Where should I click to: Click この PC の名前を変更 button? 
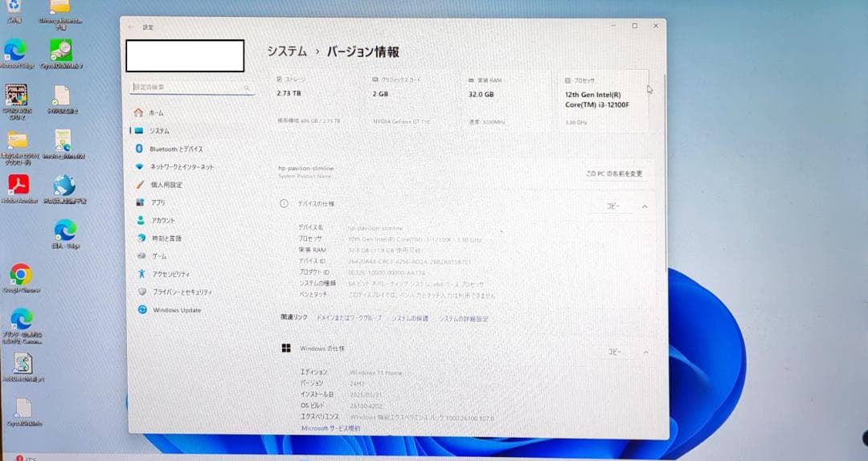coord(615,173)
